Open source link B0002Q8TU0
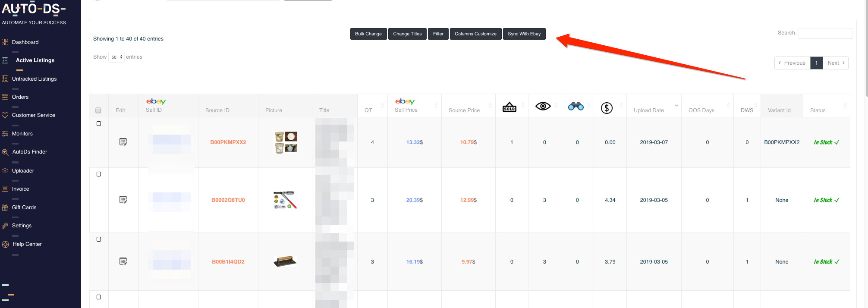The image size is (868, 308). (228, 200)
